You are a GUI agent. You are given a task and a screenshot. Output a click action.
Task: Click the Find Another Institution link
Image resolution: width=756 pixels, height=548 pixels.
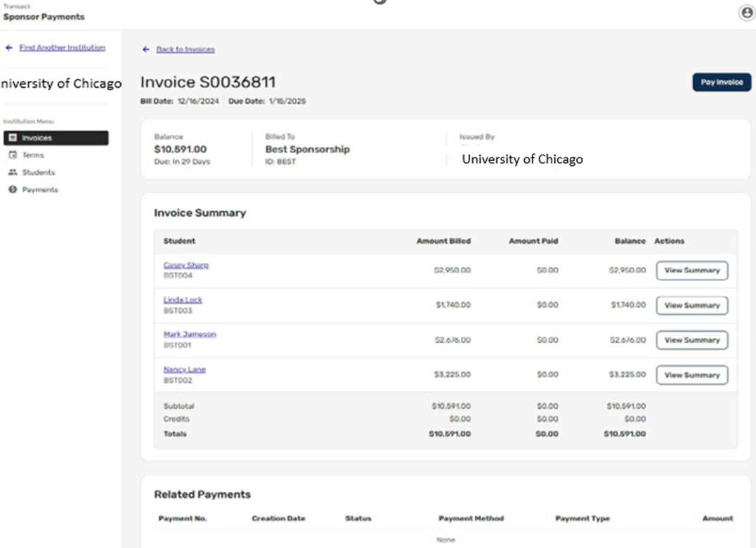62,48
